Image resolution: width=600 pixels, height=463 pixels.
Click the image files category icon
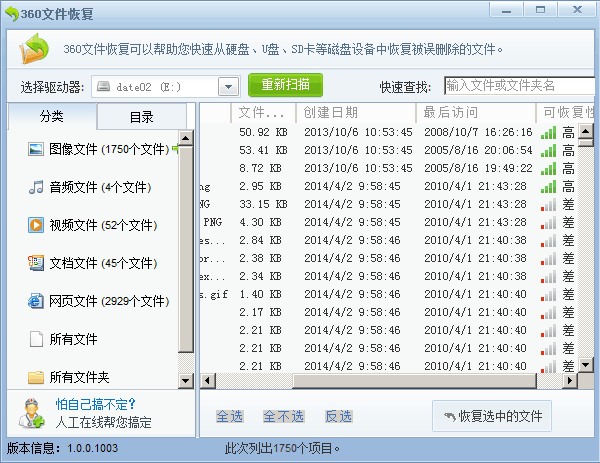coord(36,149)
